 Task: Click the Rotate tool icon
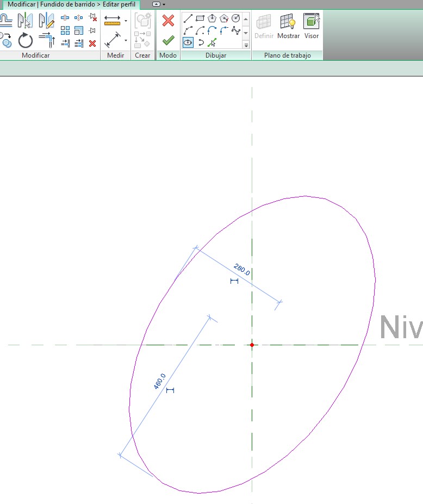point(26,41)
